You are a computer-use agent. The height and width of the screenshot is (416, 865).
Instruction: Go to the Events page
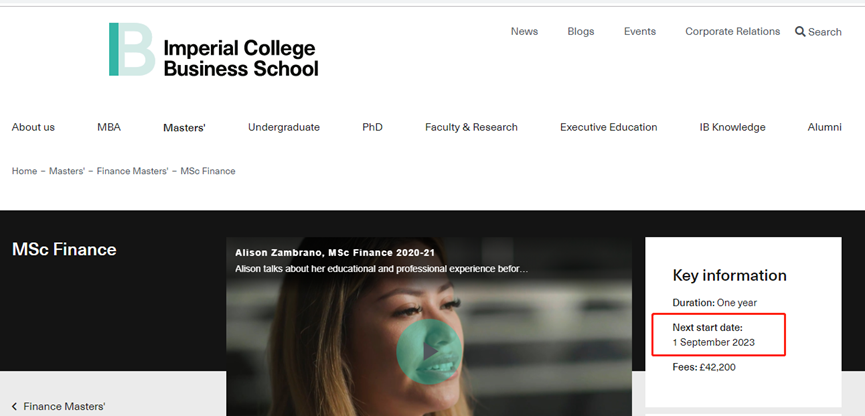pyautogui.click(x=640, y=31)
